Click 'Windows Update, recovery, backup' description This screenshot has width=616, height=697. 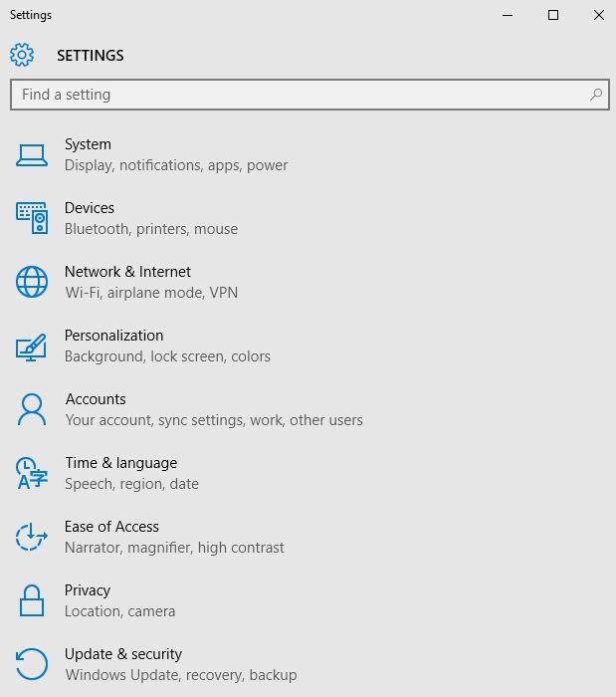click(181, 675)
